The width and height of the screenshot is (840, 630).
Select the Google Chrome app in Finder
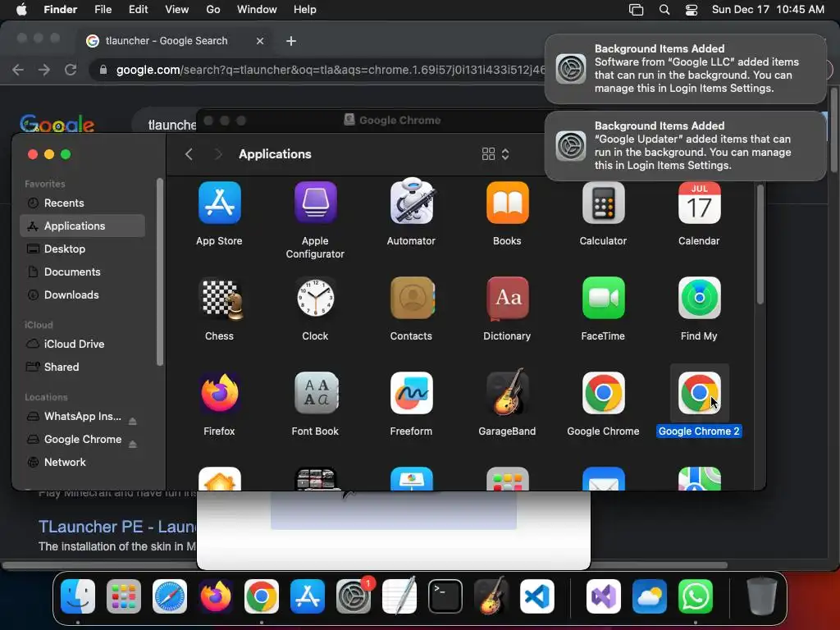pyautogui.click(x=603, y=393)
